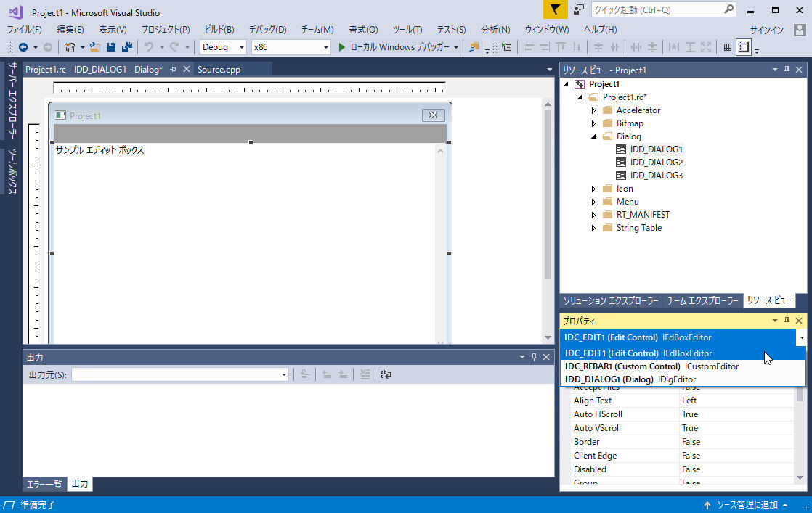Select the IDD_DIALOG2 resource item
The width and height of the screenshot is (812, 513).
point(656,163)
